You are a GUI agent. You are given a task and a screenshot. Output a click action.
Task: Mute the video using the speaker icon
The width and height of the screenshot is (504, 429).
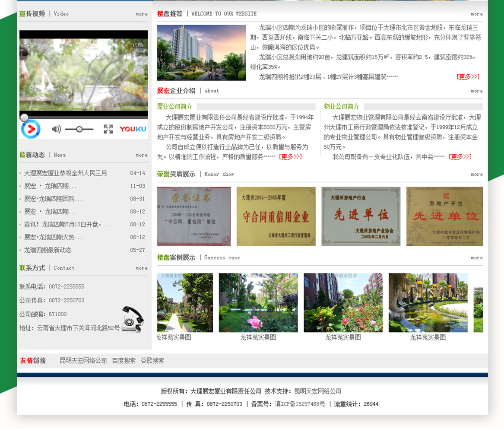[56, 129]
